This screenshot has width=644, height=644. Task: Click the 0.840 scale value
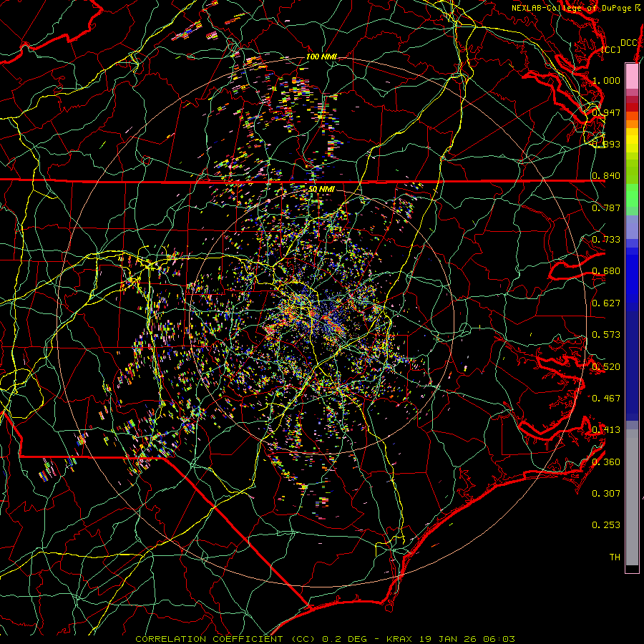[x=606, y=176]
